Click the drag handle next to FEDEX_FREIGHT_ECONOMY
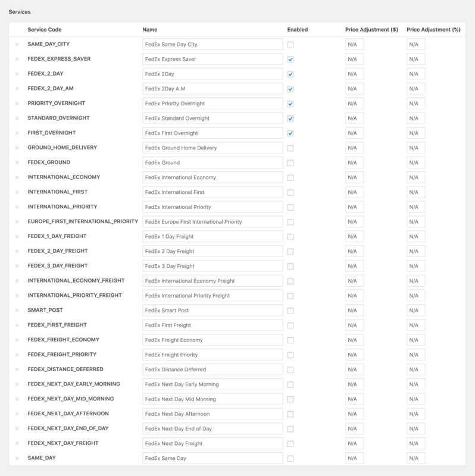 [x=18, y=340]
